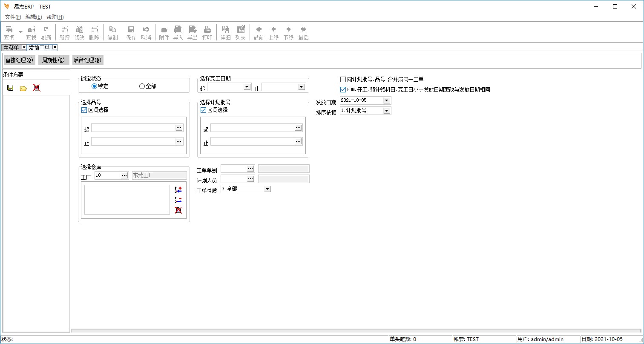This screenshot has height=344, width=644.
Task: Open the 排序依据 dropdown list
Action: click(x=386, y=111)
